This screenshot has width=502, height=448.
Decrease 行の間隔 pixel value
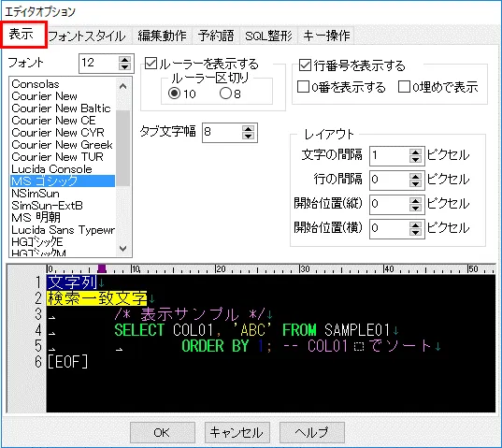coord(415,183)
